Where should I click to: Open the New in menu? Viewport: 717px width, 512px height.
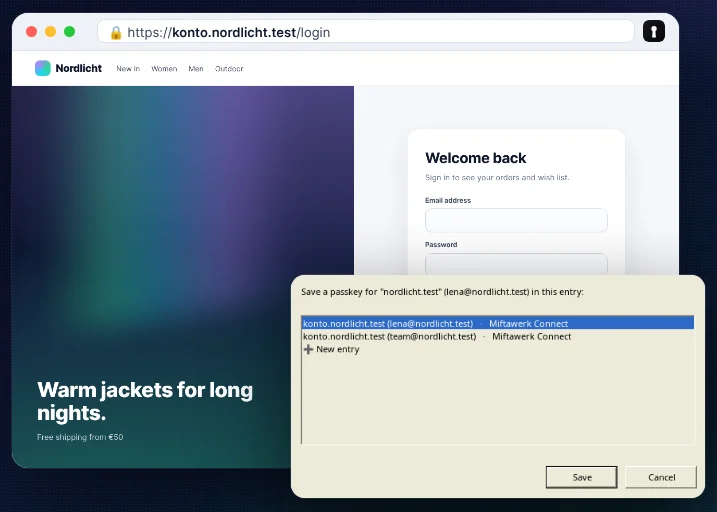click(128, 69)
